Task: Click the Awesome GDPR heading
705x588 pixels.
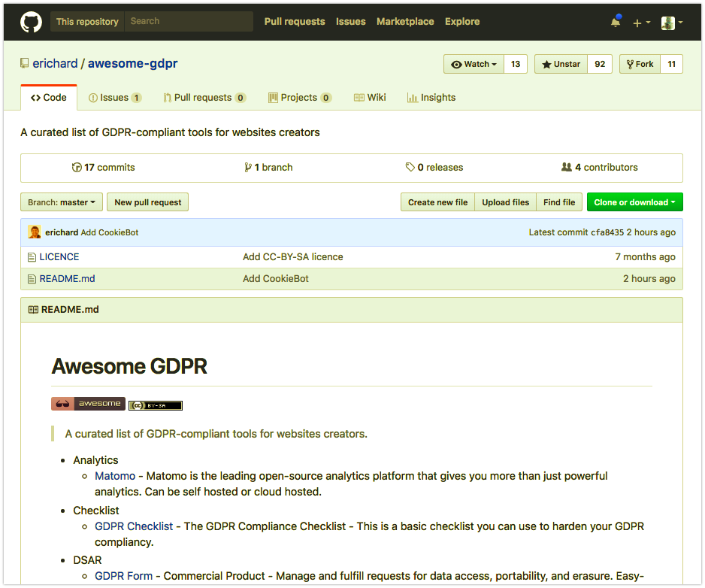Action: point(129,366)
